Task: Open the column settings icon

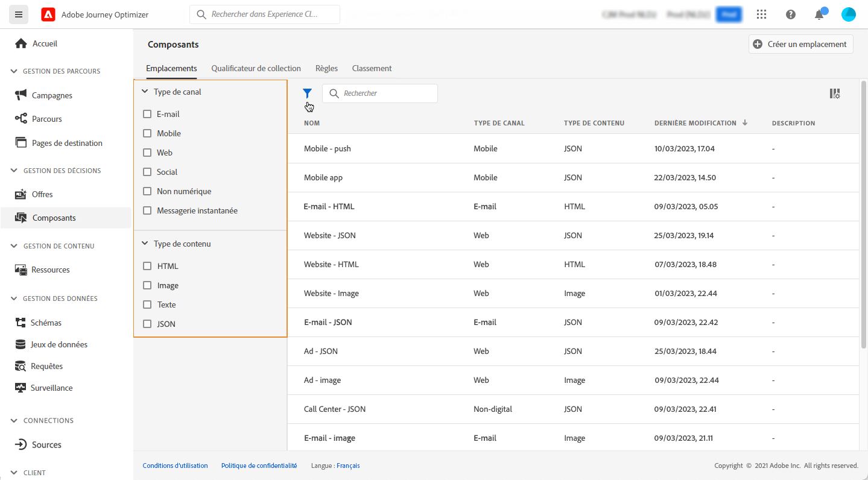Action: (x=835, y=93)
